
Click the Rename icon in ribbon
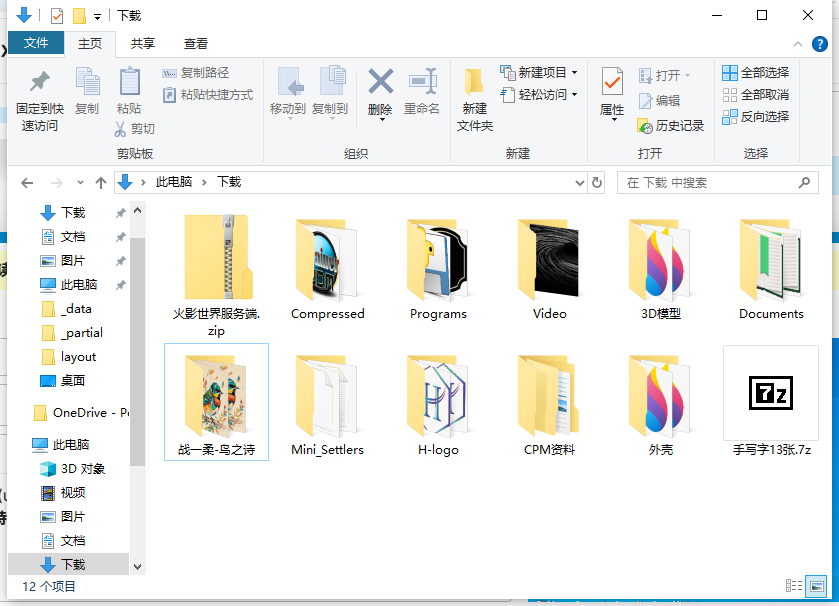[422, 83]
